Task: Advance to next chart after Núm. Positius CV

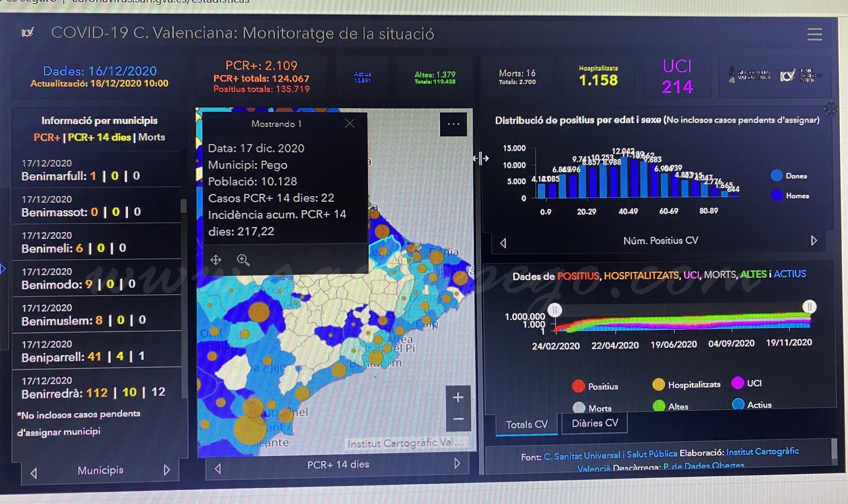Action: point(814,240)
